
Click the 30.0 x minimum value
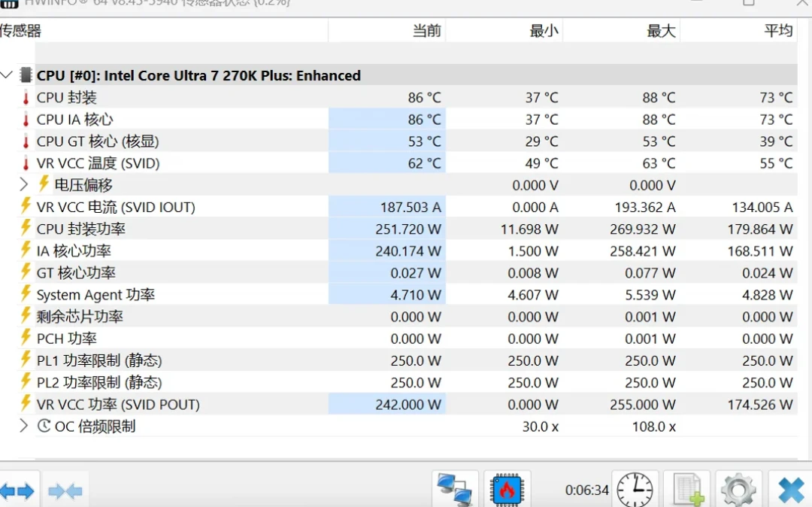click(x=540, y=427)
